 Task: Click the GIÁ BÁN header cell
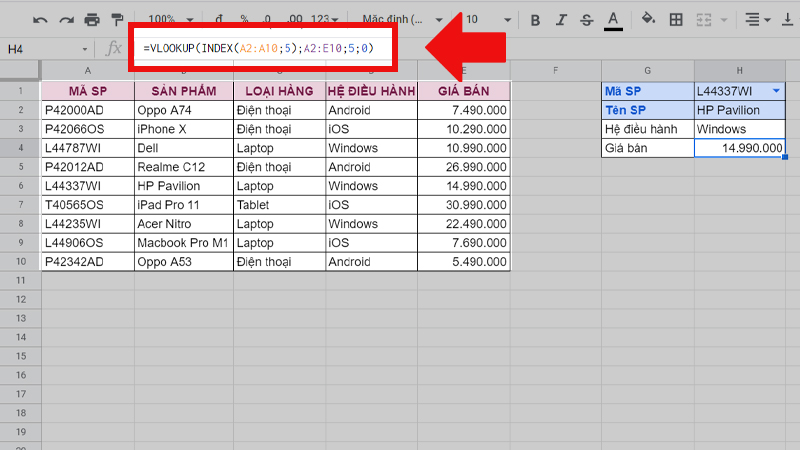[463, 91]
